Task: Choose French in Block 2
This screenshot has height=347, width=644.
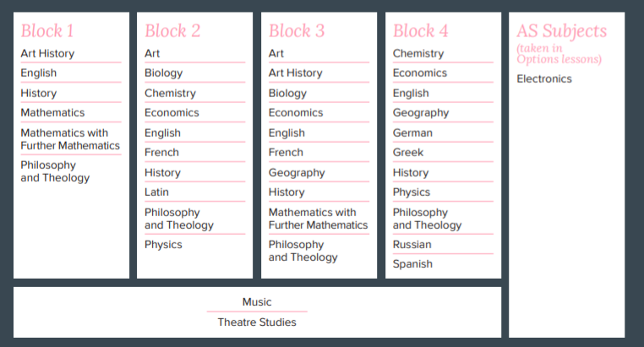Action: point(161,152)
